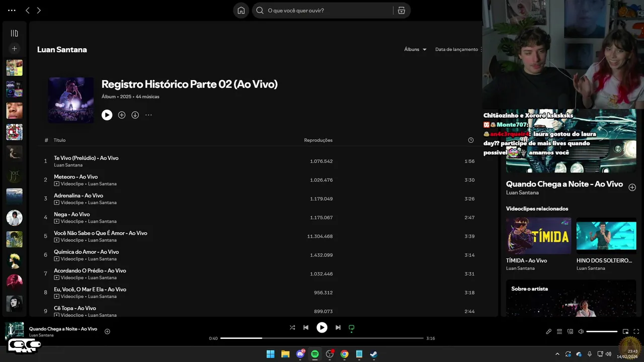The image size is (644, 362).
Task: Skip to previous track
Action: click(x=306, y=328)
